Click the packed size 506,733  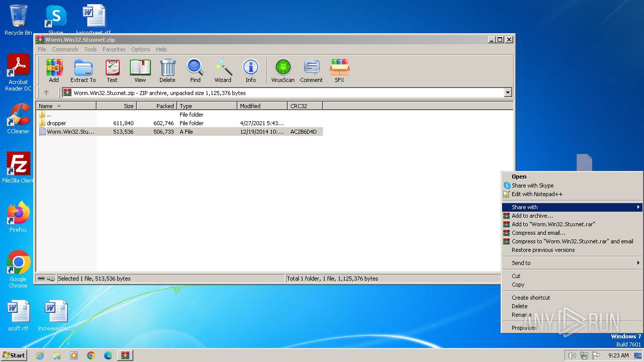point(164,132)
